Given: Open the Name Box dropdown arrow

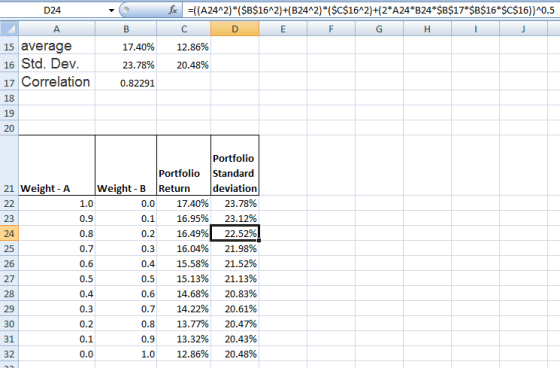Looking at the screenshot, I should click(111, 10).
